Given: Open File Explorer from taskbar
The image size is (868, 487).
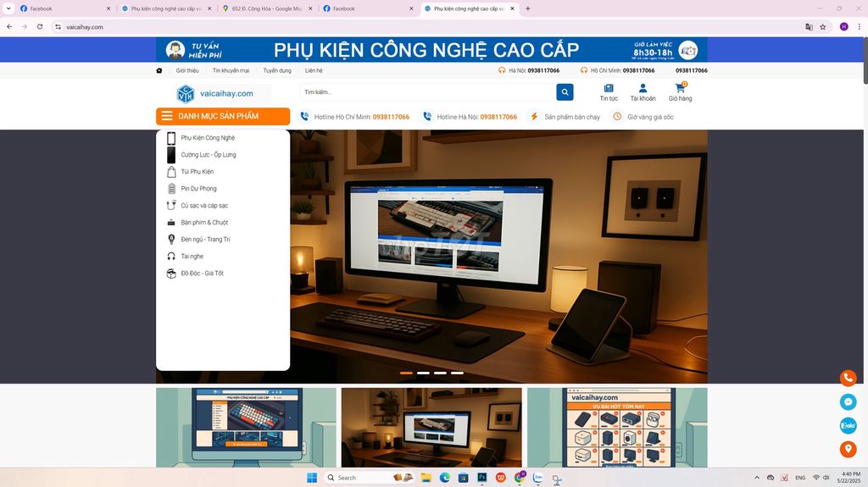Looking at the screenshot, I should click(426, 478).
